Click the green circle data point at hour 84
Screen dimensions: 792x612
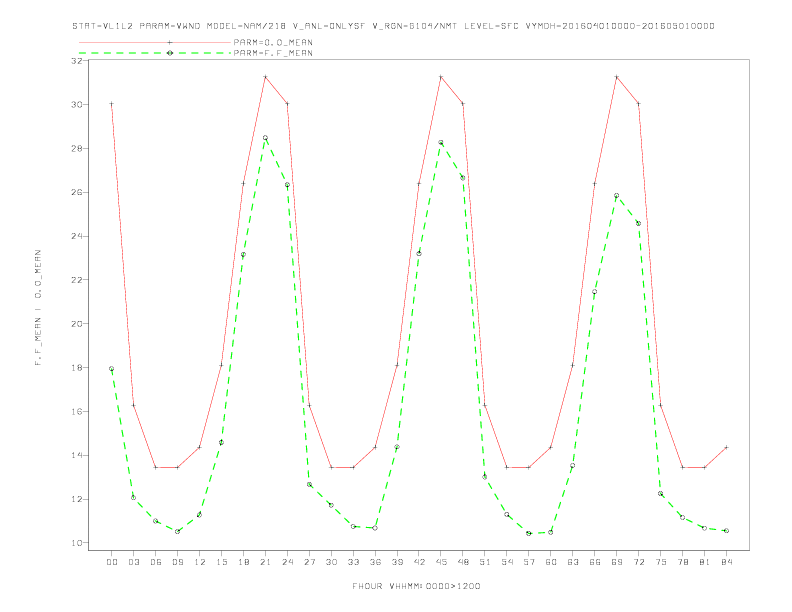click(726, 531)
